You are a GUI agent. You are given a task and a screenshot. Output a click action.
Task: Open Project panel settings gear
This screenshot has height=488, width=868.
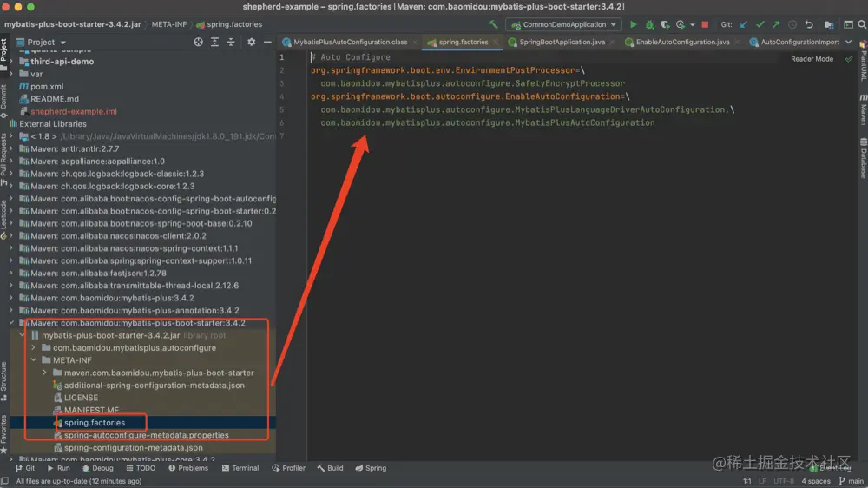click(252, 42)
